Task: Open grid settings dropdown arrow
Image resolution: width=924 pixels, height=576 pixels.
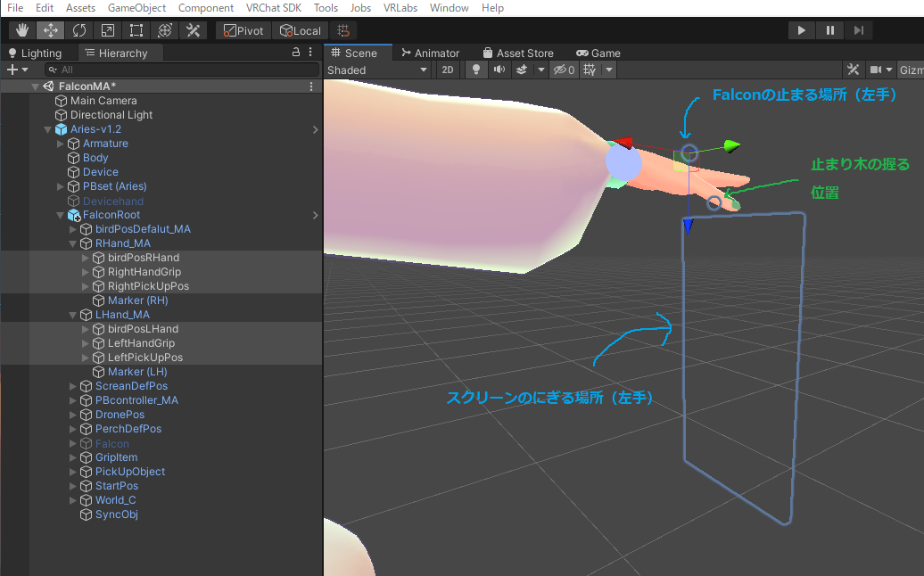Action: point(609,70)
